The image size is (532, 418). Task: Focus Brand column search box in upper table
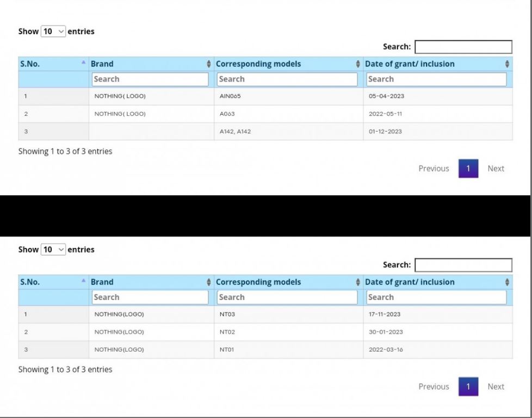point(150,79)
